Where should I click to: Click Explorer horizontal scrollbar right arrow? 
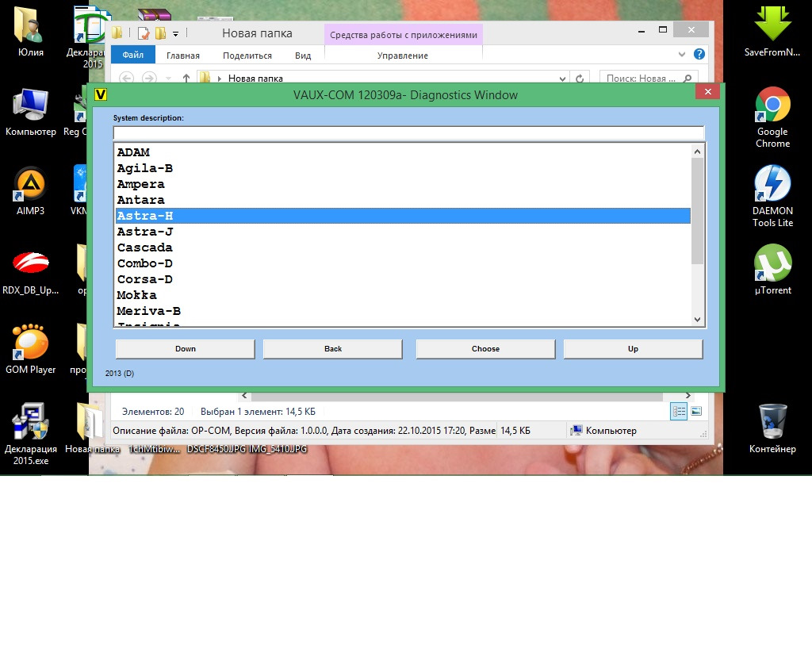point(688,396)
